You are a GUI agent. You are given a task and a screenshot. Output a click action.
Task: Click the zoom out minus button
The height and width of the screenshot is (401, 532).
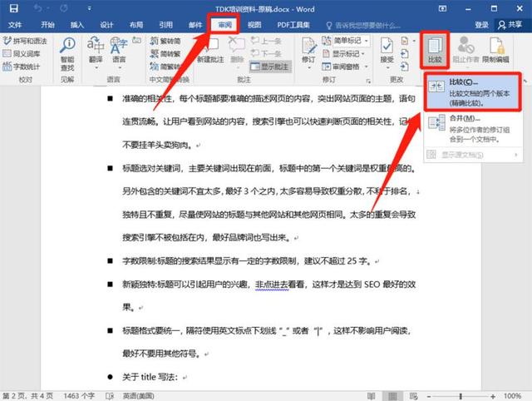pos(429,396)
